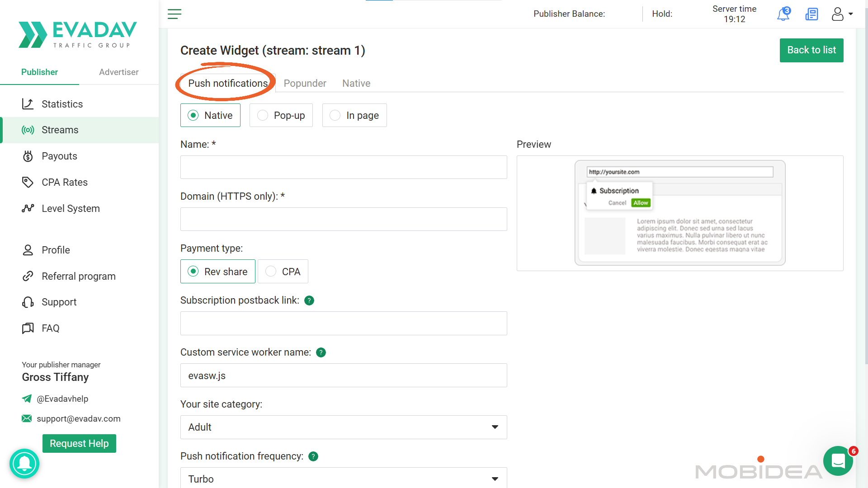Viewport: 868px width, 488px height.
Task: Toggle the hamburger sidebar menu
Action: click(x=175, y=14)
